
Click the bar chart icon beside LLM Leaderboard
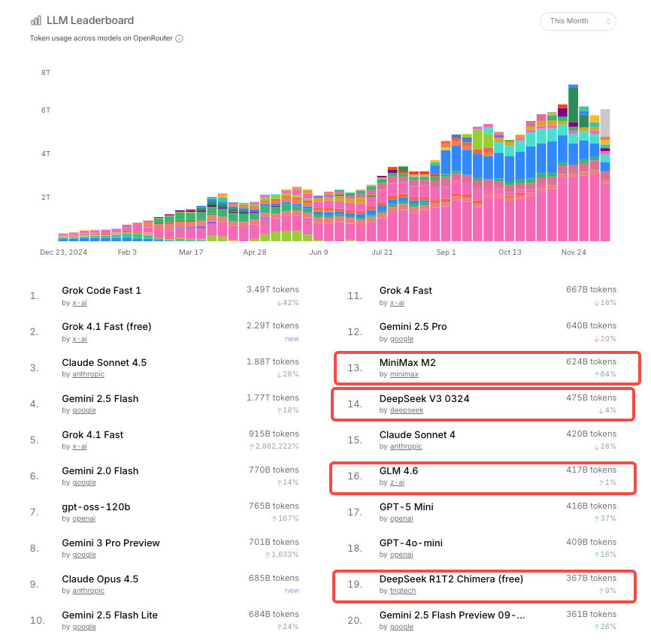click(x=36, y=20)
